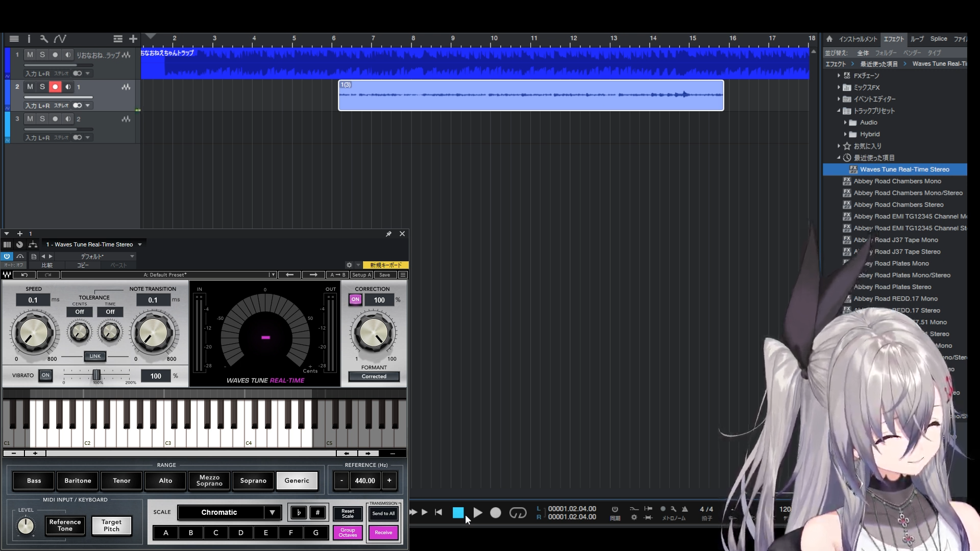Click the stop button in transport
This screenshot has width=980, height=551.
coord(458,513)
